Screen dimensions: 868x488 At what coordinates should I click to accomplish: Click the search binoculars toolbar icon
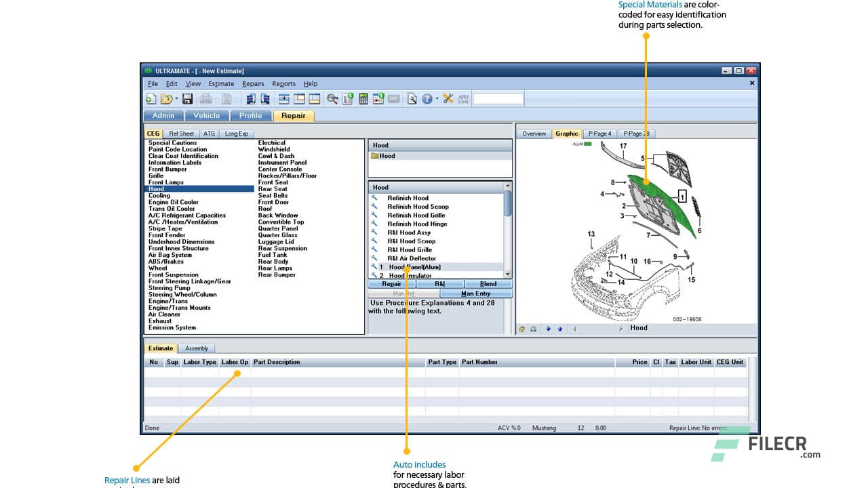point(332,99)
